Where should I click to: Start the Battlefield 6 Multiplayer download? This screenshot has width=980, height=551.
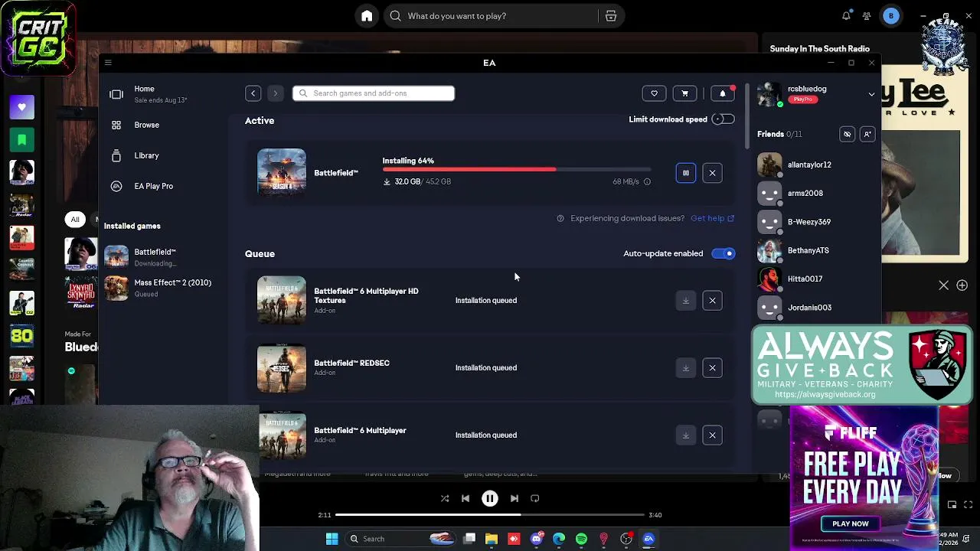coord(686,435)
